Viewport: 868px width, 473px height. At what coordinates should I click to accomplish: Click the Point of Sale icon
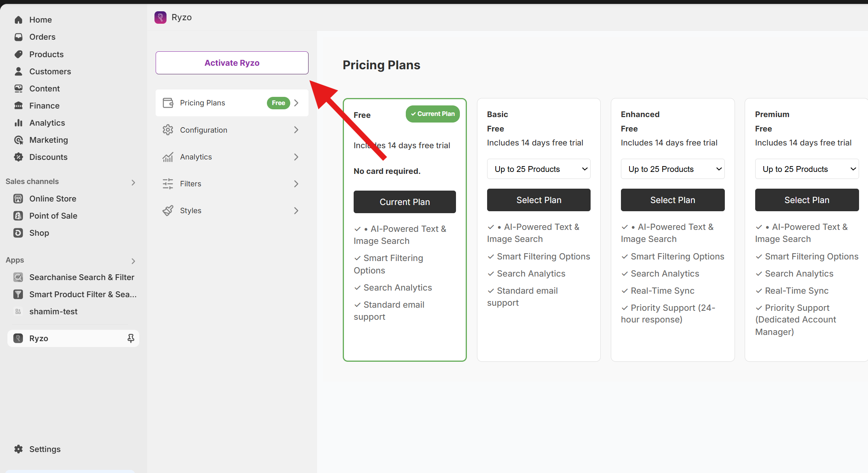18,216
